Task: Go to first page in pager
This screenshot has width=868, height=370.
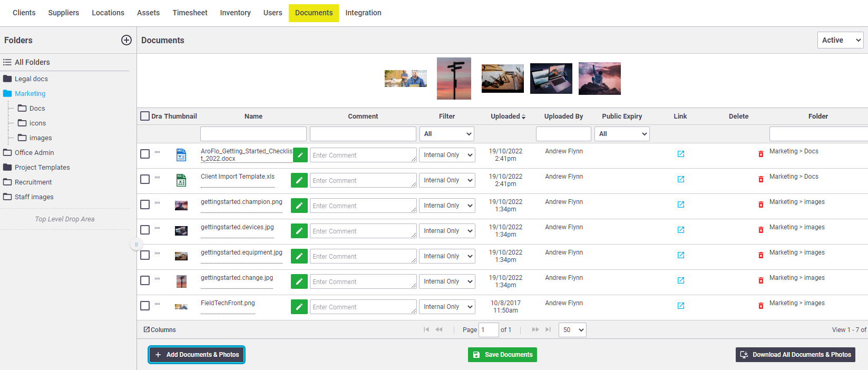Action: click(x=426, y=329)
